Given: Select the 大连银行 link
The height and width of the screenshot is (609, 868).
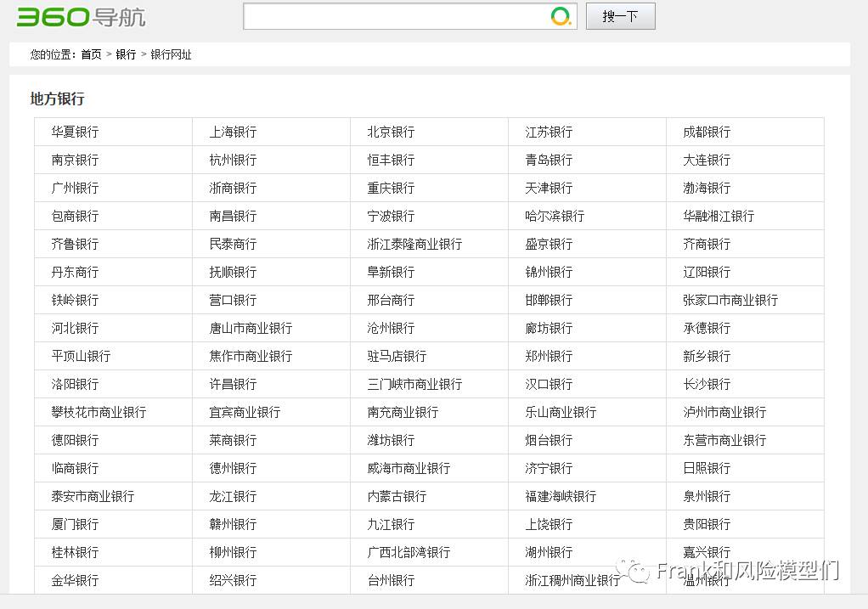Looking at the screenshot, I should click(707, 160).
